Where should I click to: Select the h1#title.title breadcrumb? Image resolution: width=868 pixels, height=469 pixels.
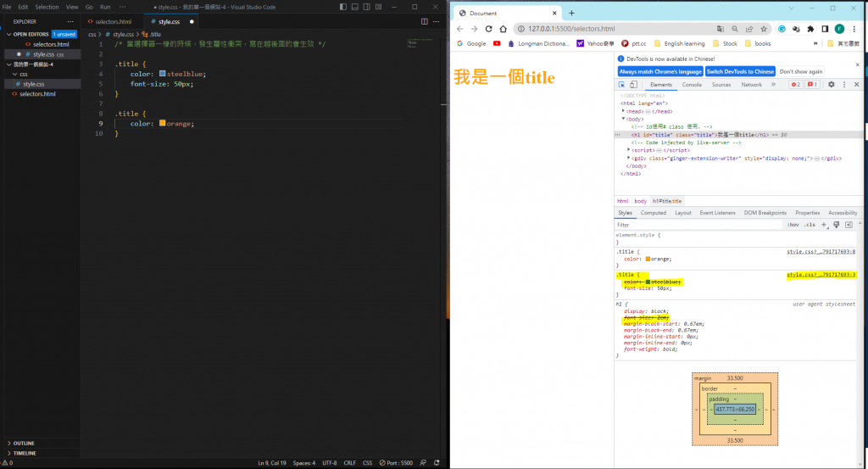coord(667,201)
